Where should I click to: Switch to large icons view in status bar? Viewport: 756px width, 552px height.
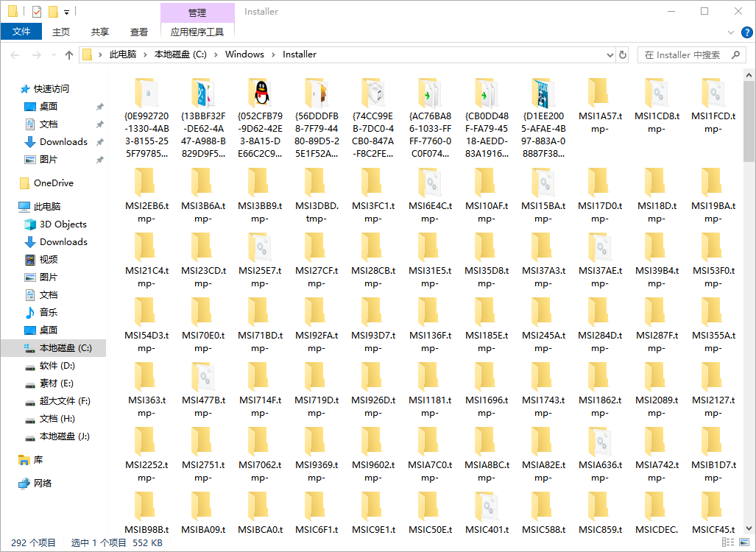pyautogui.click(x=744, y=542)
